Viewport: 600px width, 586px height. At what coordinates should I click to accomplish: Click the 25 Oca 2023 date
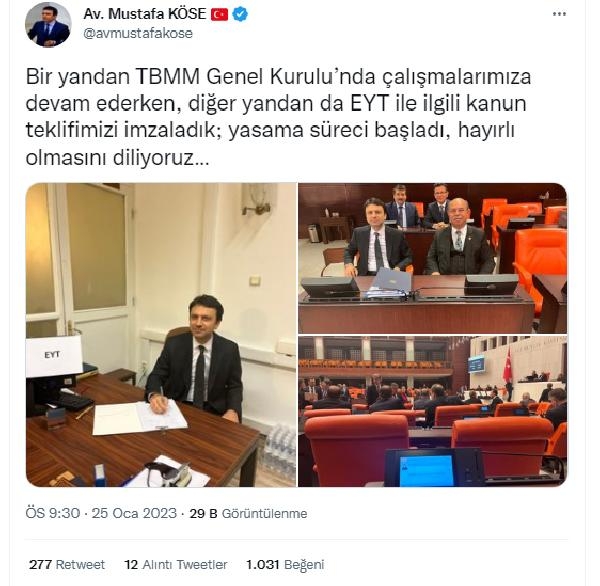pos(134,513)
